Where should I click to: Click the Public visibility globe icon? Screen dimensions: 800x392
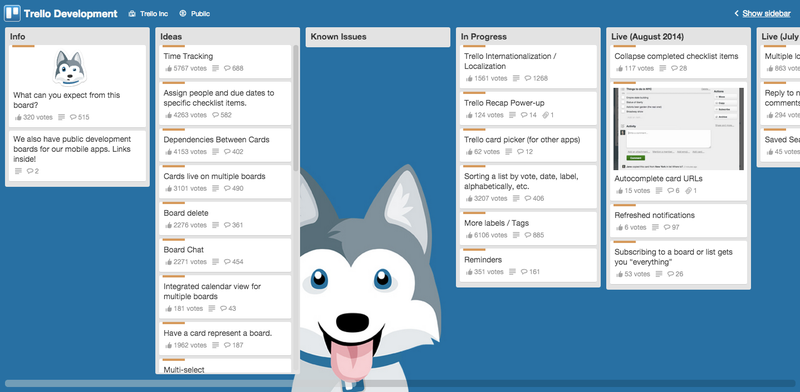[x=183, y=14]
